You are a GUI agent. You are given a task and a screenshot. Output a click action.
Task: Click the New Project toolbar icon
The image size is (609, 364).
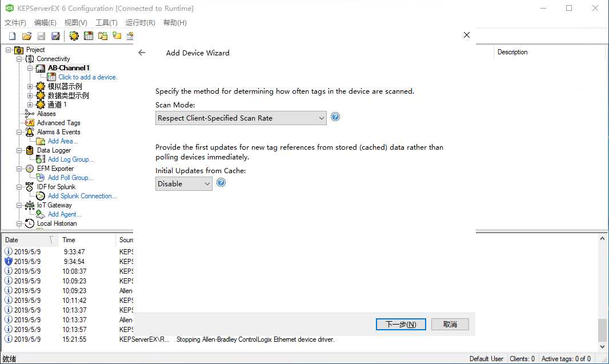click(13, 36)
